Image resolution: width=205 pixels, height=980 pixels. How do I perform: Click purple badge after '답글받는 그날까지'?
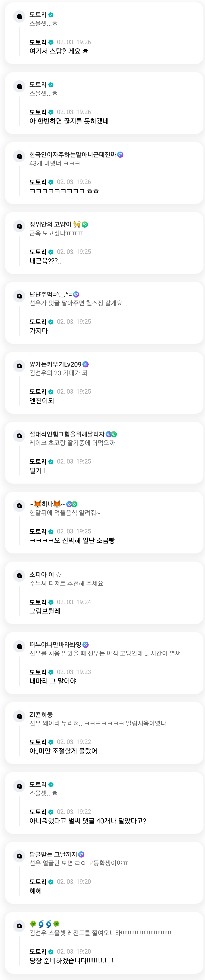(x=81, y=854)
